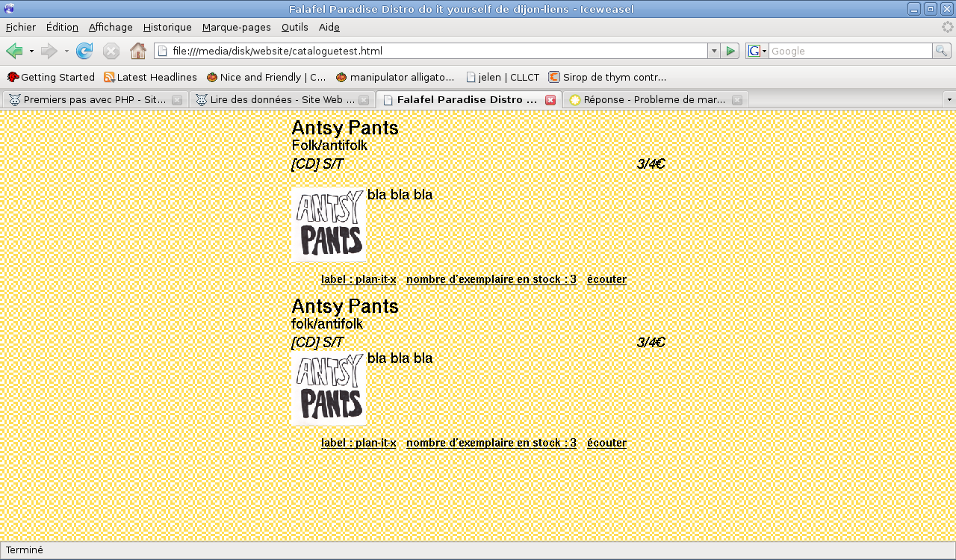Screen dimensions: 956x560
Task: Open the Google search engine selector
Action: coord(757,51)
